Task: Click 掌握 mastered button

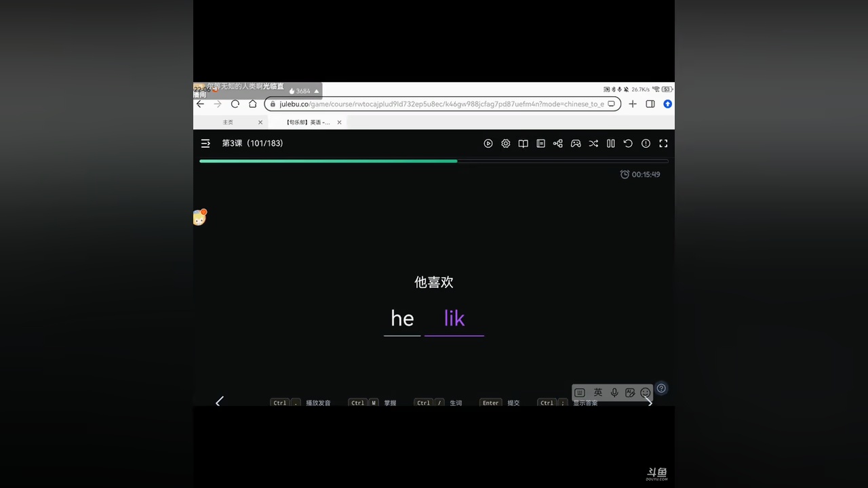Action: (372, 403)
